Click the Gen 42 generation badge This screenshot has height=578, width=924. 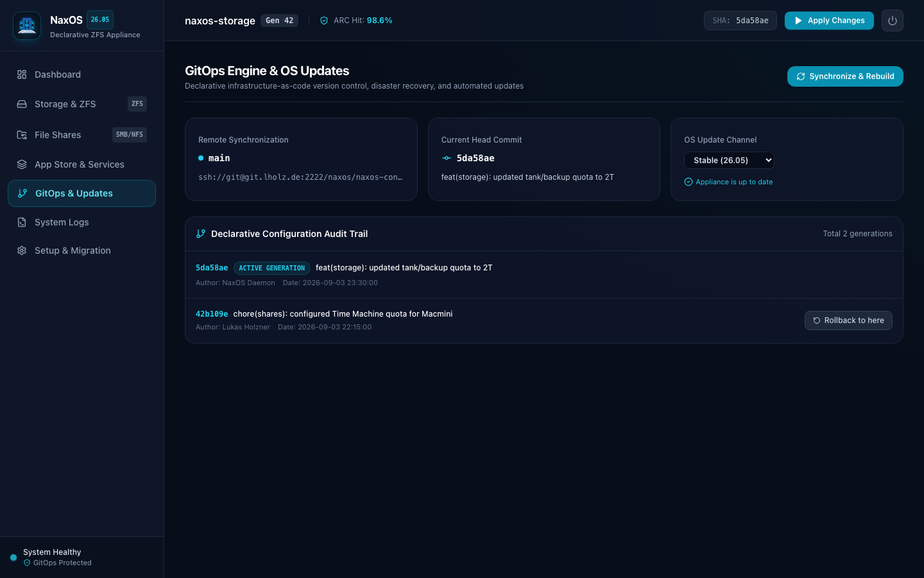click(280, 21)
